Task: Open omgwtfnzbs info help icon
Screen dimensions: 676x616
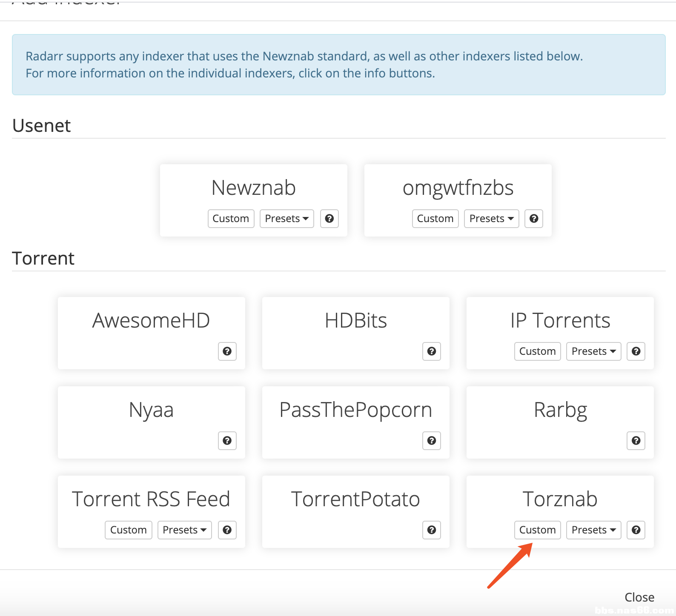Action: 534,219
